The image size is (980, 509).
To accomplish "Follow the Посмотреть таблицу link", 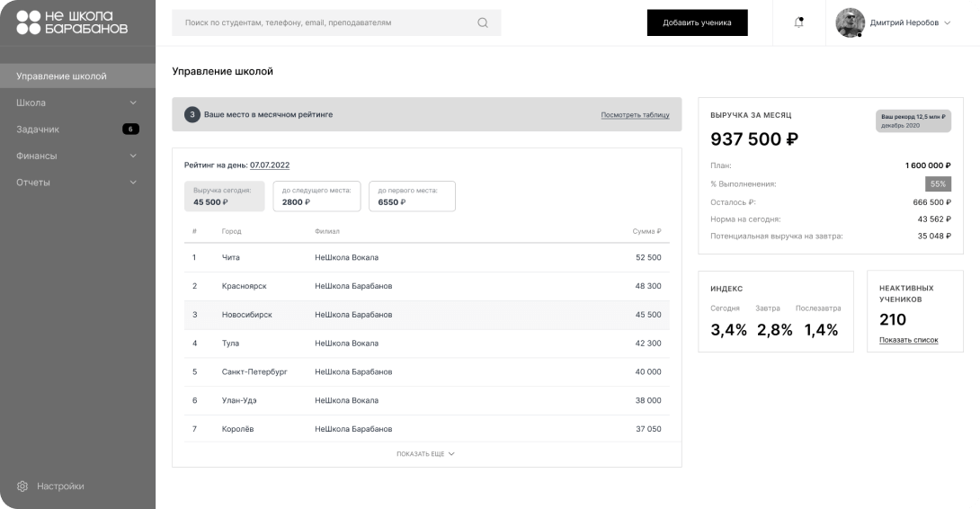I will point(635,115).
